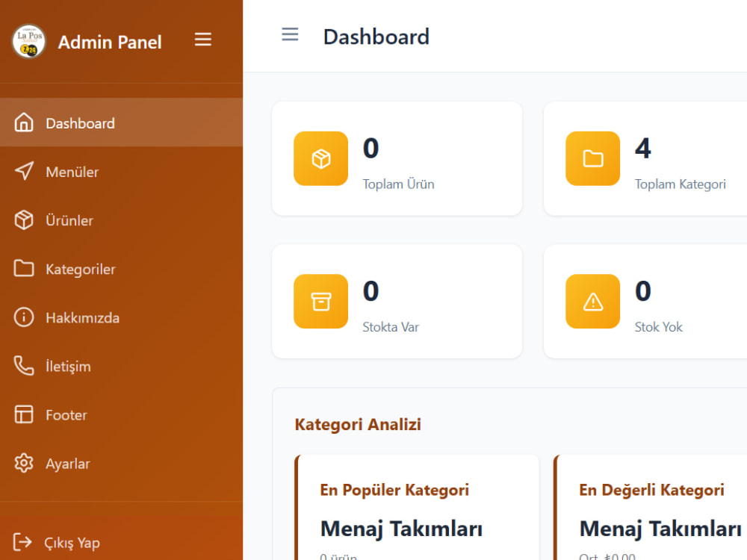Click the 0 count above Toplam Ürün
The height and width of the screenshot is (560, 747).
click(x=371, y=148)
